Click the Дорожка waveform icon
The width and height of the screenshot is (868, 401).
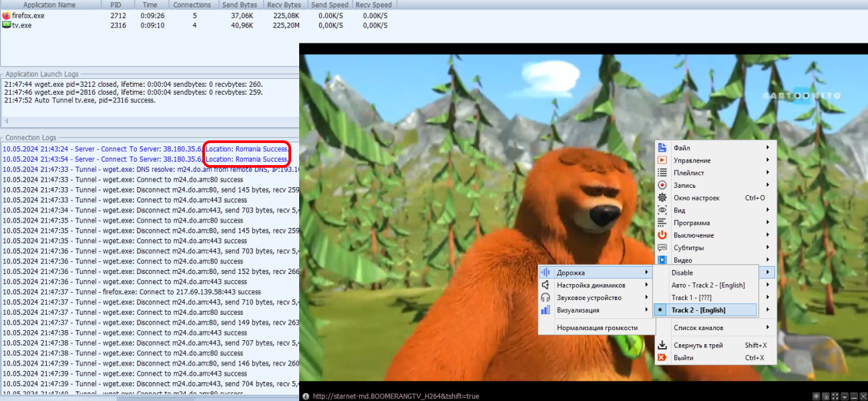[545, 273]
